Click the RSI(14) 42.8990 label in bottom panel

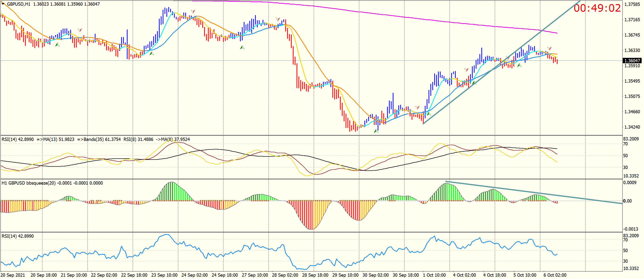(x=17, y=236)
